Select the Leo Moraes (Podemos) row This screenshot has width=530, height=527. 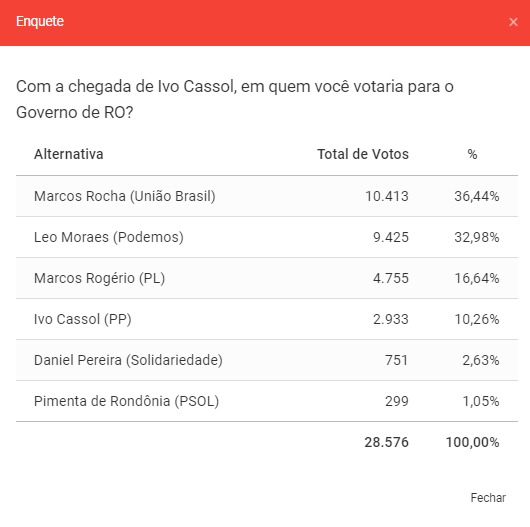pyautogui.click(x=267, y=237)
